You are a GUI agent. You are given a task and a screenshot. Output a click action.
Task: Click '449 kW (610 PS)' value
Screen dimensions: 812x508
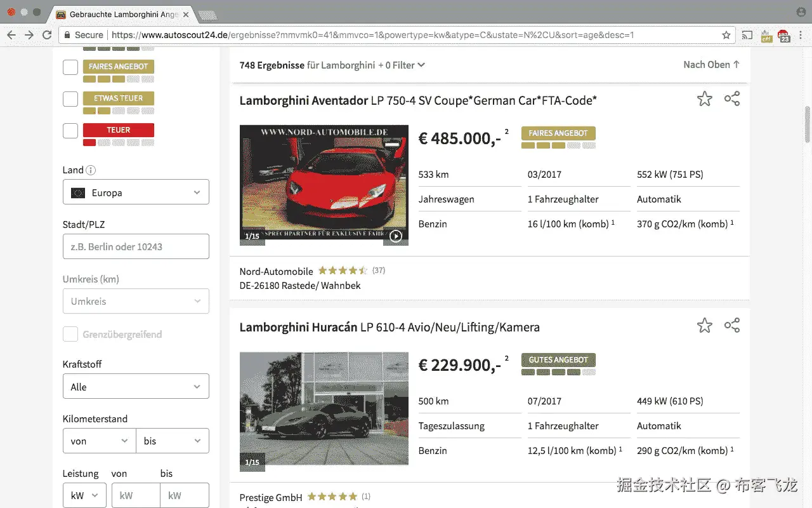pyautogui.click(x=670, y=401)
